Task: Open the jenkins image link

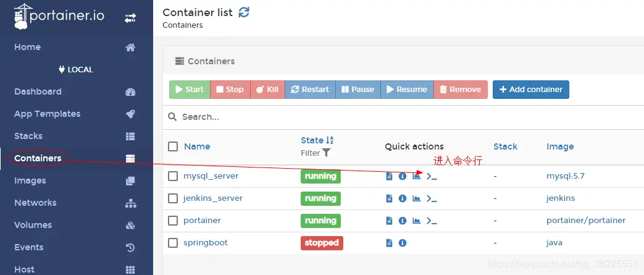Action: [x=560, y=198]
